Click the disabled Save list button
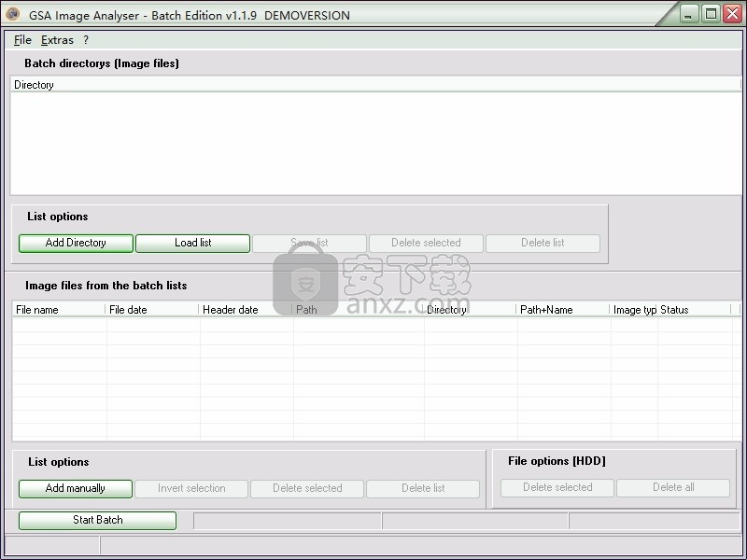Viewport: 747px width, 560px height. (x=310, y=243)
